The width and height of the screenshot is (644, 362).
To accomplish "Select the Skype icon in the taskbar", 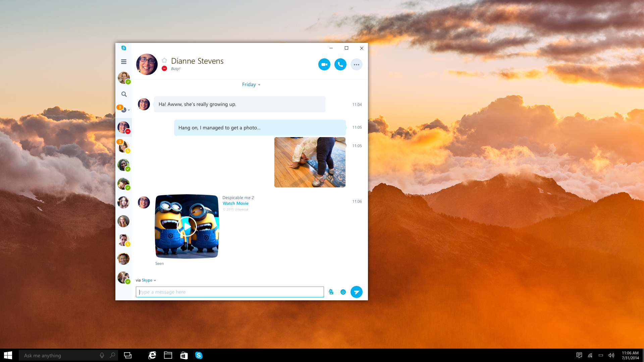I will point(199,355).
